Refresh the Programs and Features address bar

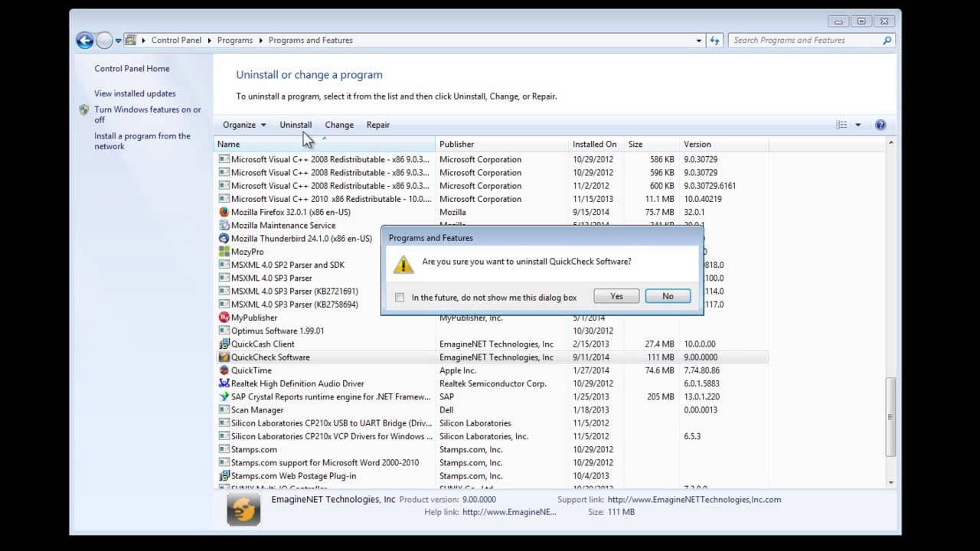click(x=715, y=41)
